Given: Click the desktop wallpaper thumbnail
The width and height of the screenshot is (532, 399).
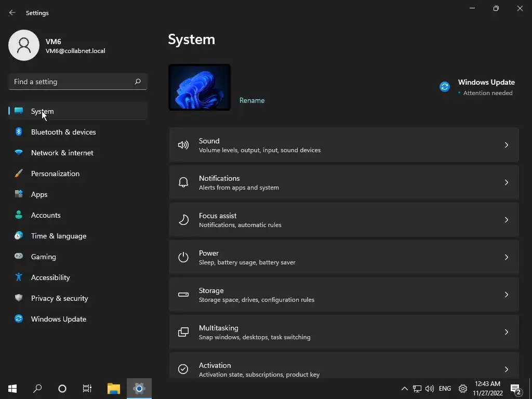Looking at the screenshot, I should (199, 87).
